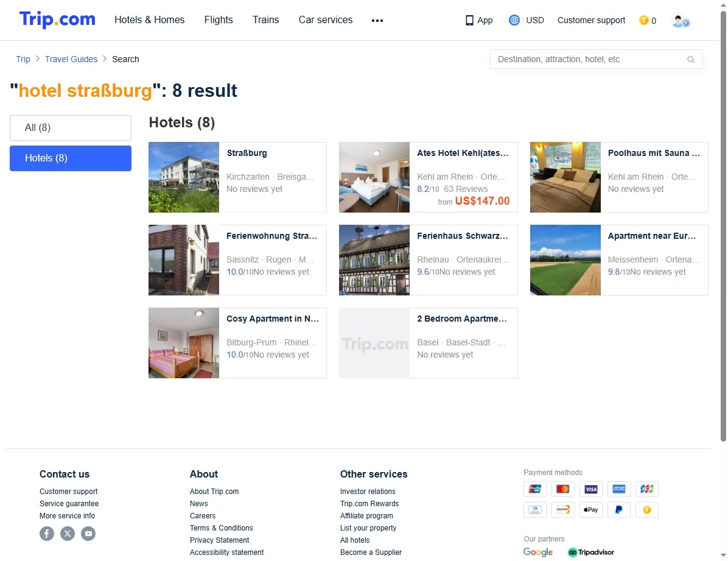Open Terms & Conditions link
The height and width of the screenshot is (561, 728).
(222, 528)
